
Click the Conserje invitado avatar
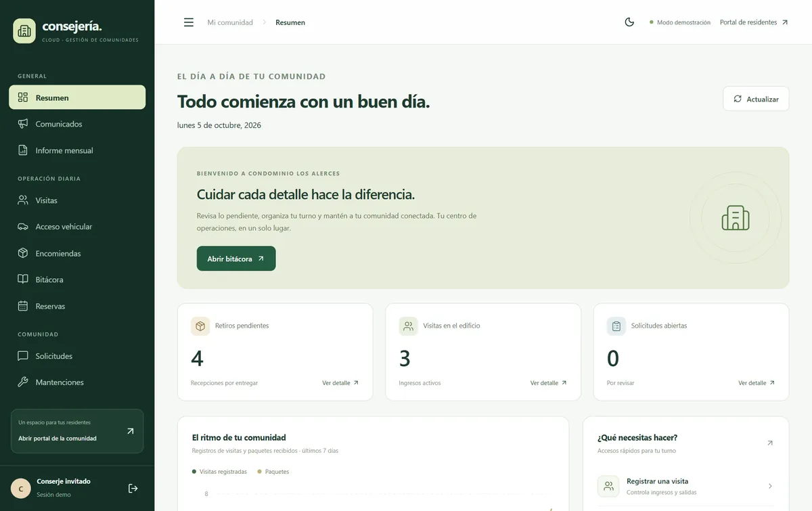click(21, 488)
